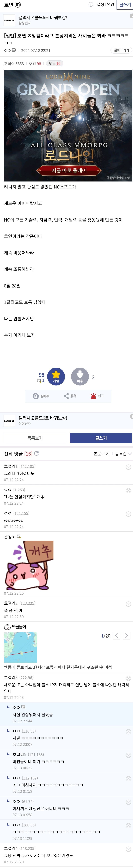Image resolution: width=133 pixels, height=868 pixels.
Task: Delete 호갤러1's comment with the X icon
Action: [128, 467]
